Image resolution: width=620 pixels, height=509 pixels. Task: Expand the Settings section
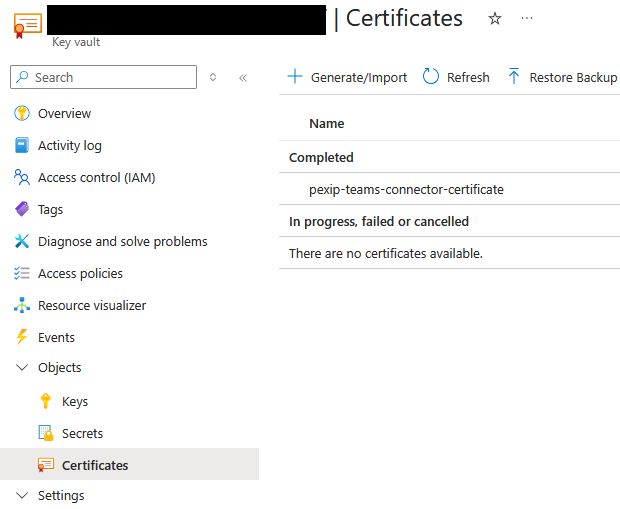tap(22, 495)
